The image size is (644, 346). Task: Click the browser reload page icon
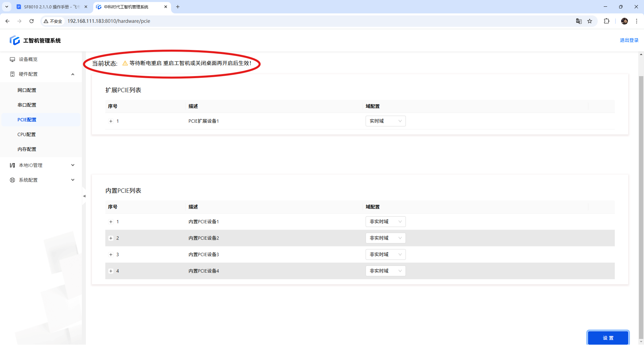(32, 21)
